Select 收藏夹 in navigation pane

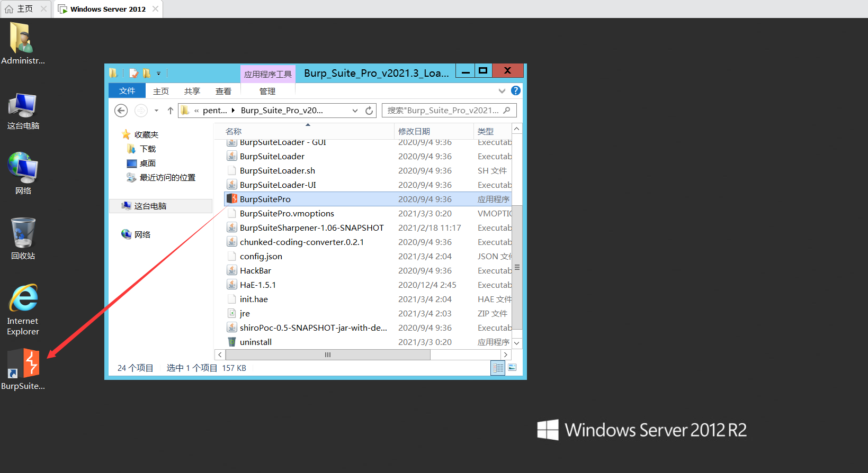(x=146, y=134)
